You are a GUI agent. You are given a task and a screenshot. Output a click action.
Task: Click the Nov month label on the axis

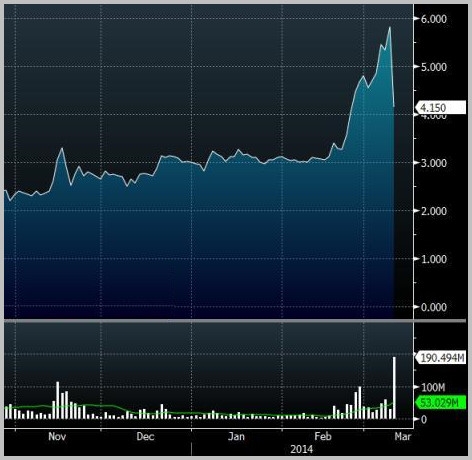click(57, 437)
